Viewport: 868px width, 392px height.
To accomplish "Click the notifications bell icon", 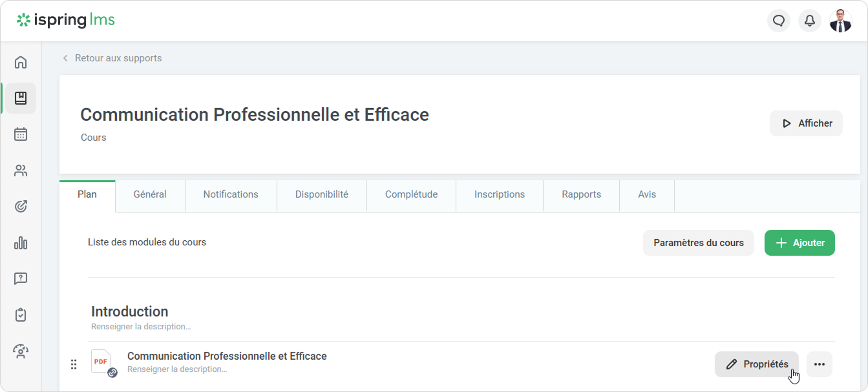I will coord(809,21).
